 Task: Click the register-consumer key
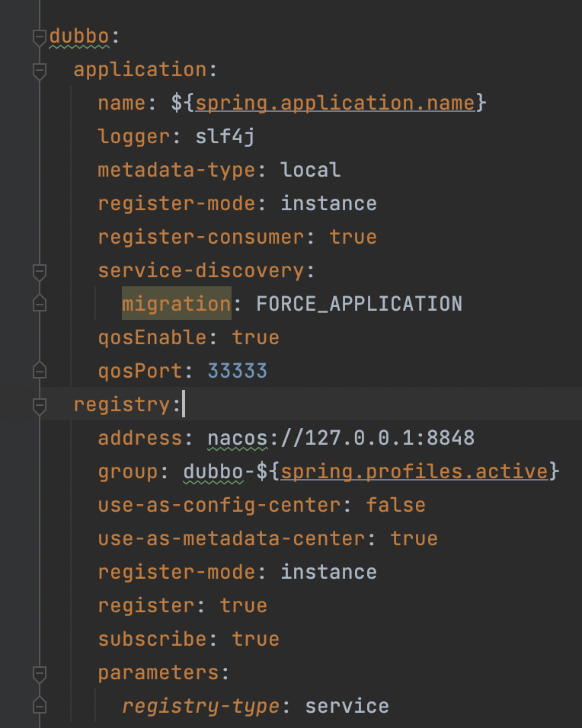click(200, 237)
